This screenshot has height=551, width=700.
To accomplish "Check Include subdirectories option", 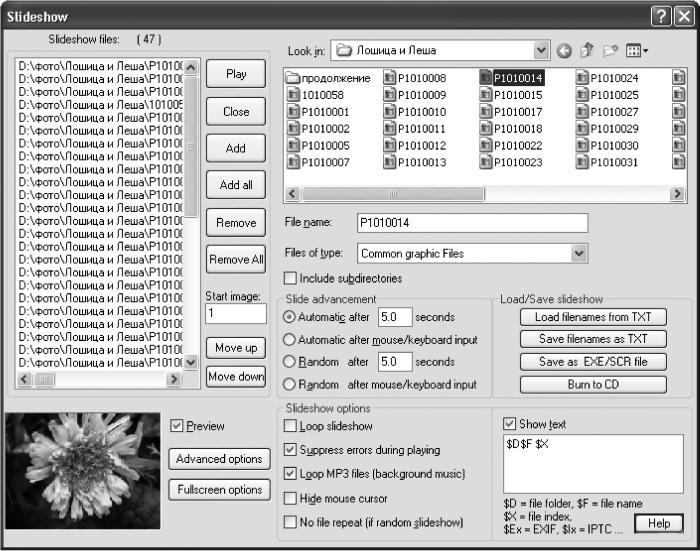I will [x=290, y=278].
